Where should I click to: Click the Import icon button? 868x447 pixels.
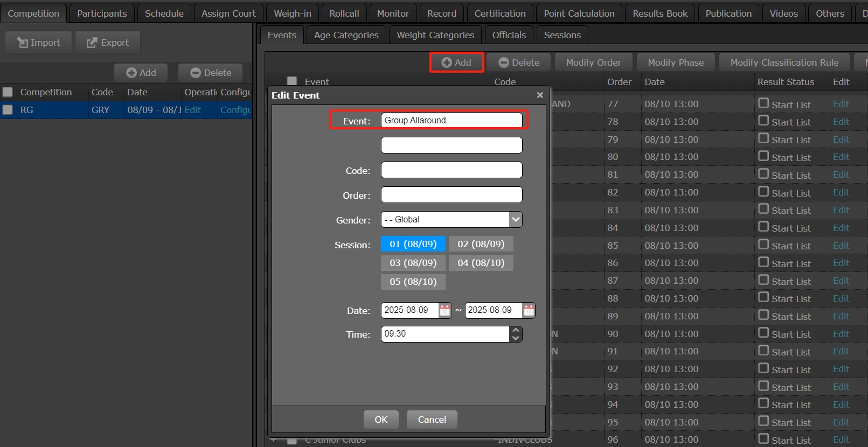tap(38, 43)
